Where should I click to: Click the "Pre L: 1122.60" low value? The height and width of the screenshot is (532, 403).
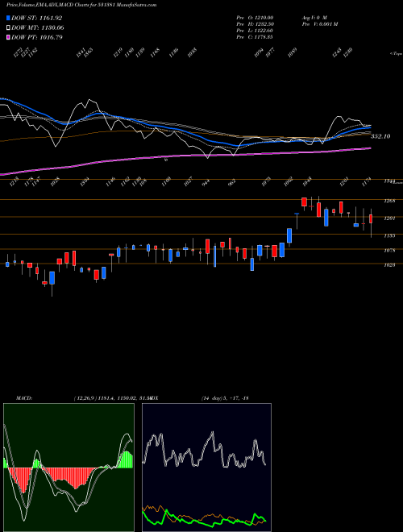pyautogui.click(x=255, y=31)
